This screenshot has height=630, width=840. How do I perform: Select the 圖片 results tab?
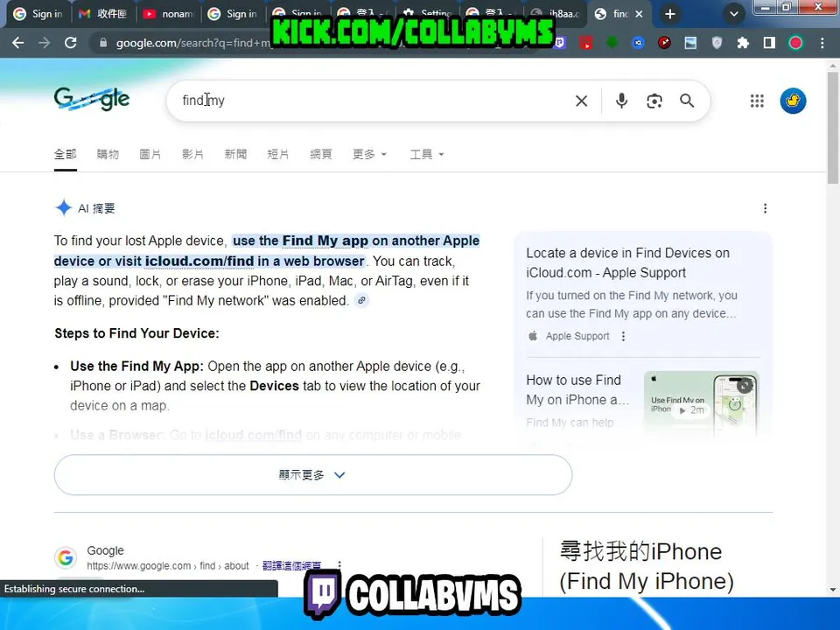150,154
